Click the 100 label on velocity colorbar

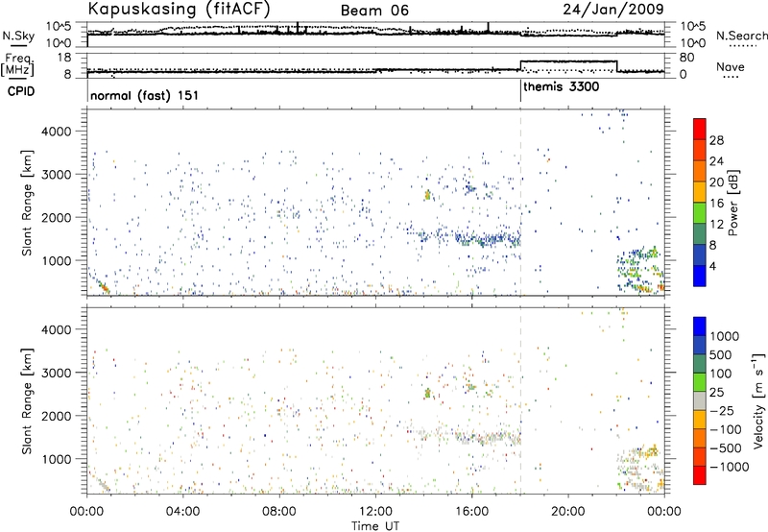point(721,374)
